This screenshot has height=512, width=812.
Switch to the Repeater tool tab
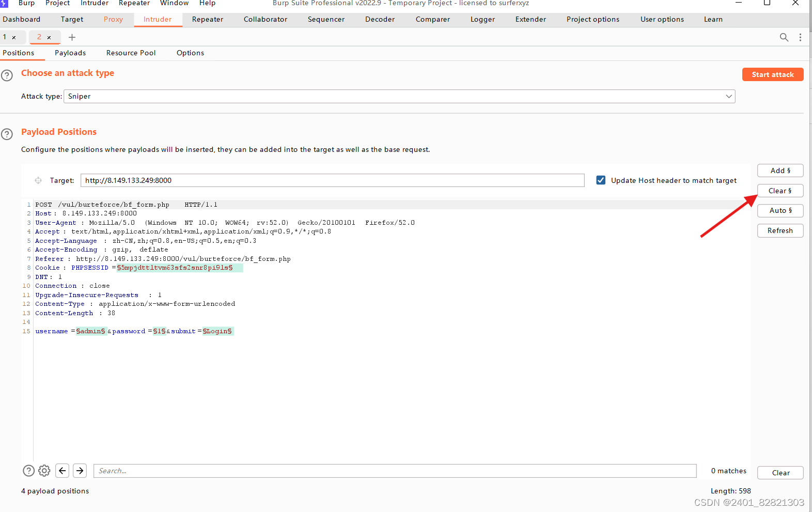click(208, 20)
